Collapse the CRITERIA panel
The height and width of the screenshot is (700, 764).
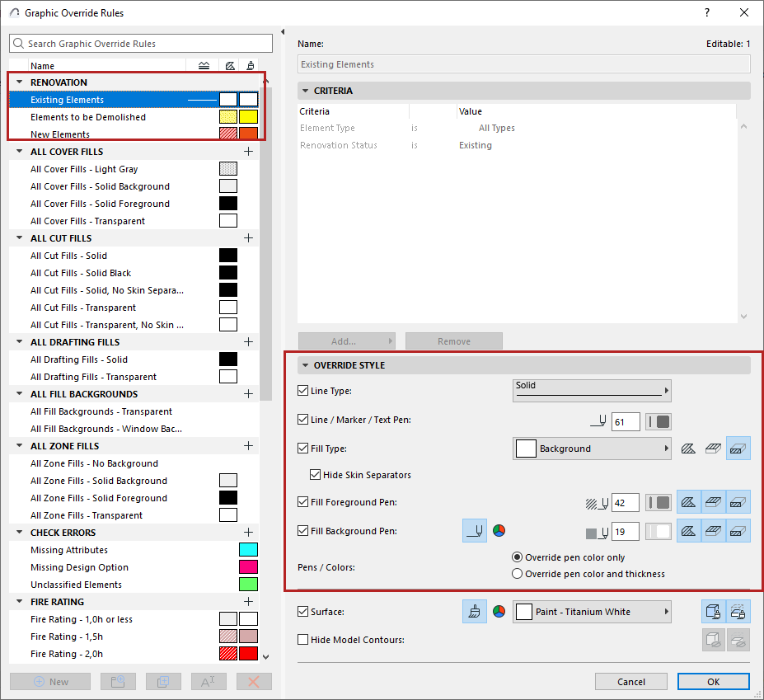click(306, 91)
